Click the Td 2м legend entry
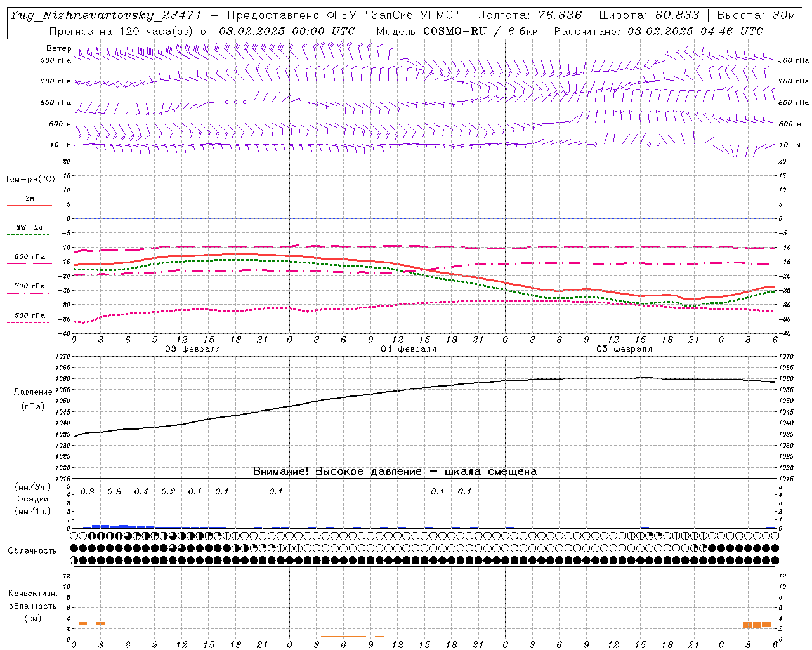The width and height of the screenshot is (812, 650). click(30, 227)
